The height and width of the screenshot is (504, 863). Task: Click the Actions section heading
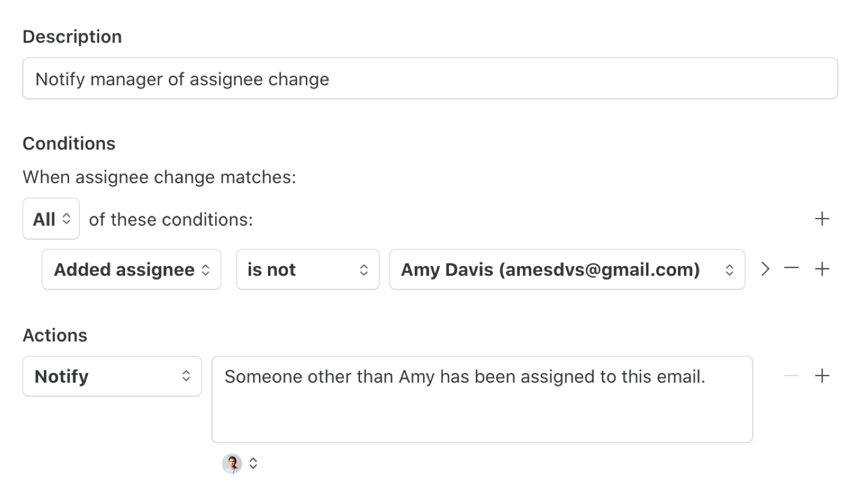(x=55, y=335)
